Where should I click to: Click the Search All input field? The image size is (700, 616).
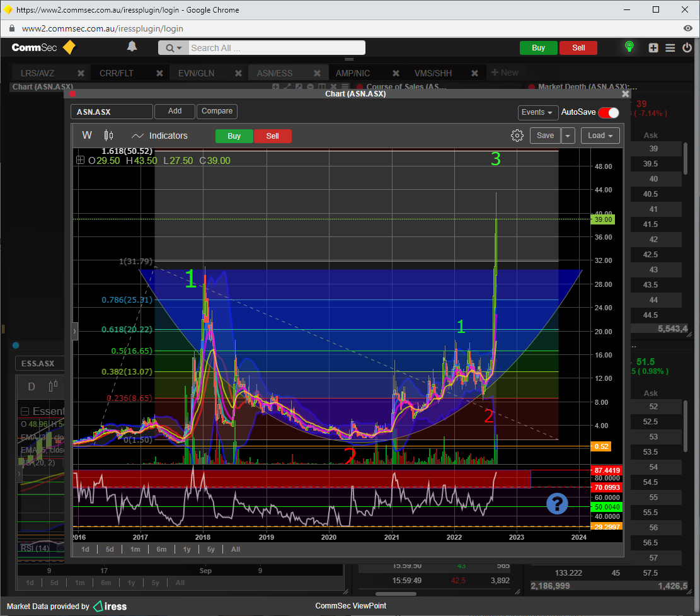click(276, 48)
